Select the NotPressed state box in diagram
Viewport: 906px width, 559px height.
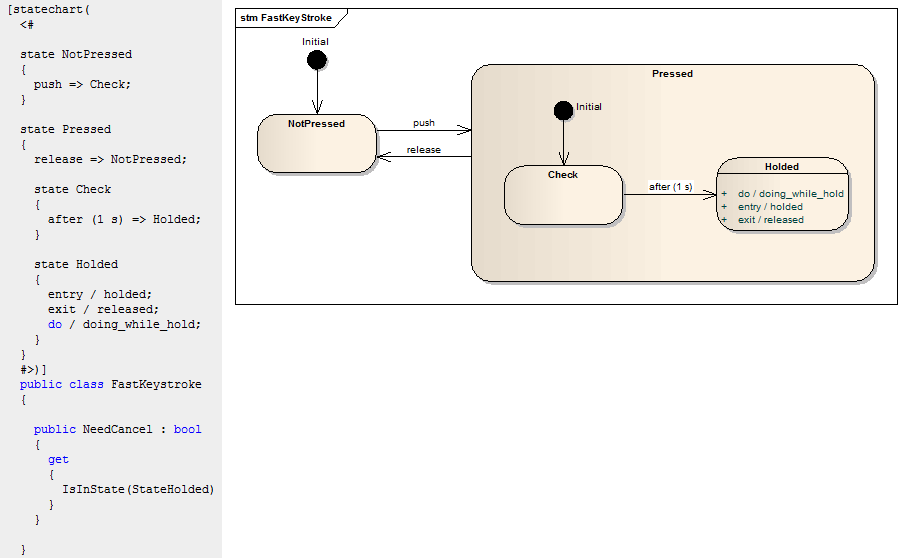pyautogui.click(x=317, y=144)
